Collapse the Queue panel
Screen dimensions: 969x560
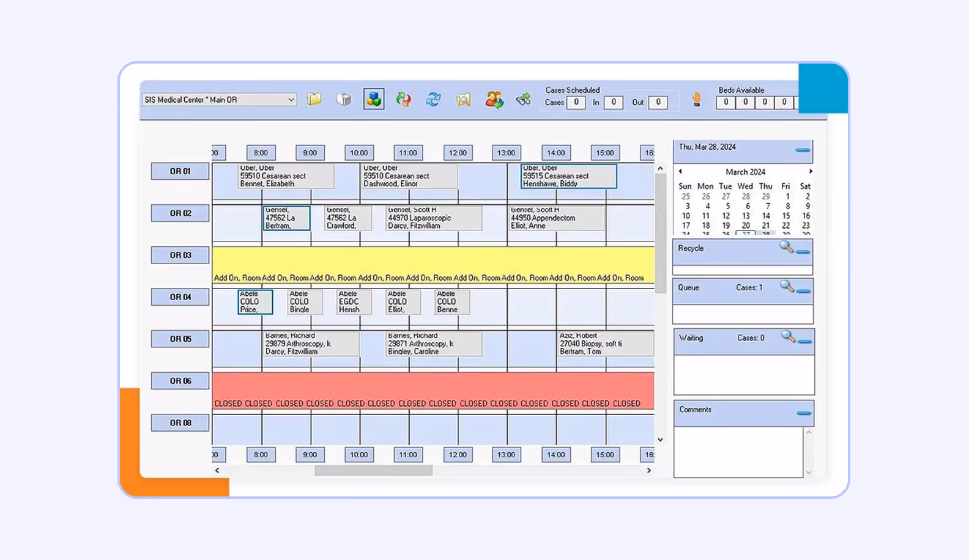tap(803, 291)
